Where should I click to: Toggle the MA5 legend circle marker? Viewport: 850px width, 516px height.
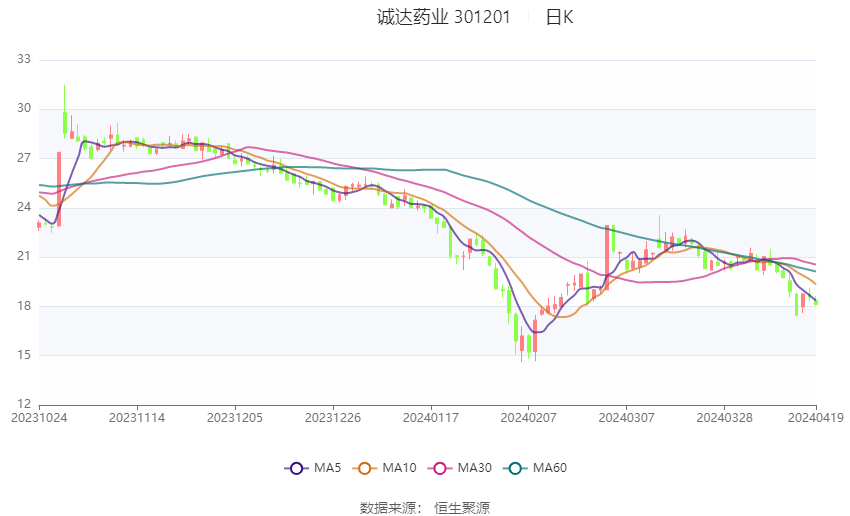[x=295, y=468]
